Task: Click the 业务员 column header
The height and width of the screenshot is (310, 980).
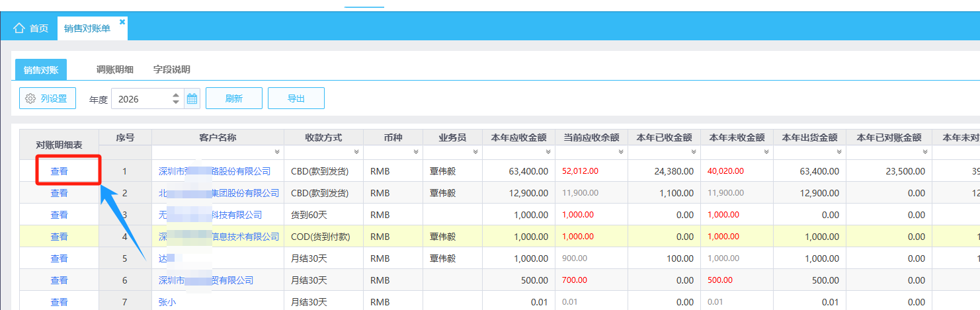Action: point(452,137)
